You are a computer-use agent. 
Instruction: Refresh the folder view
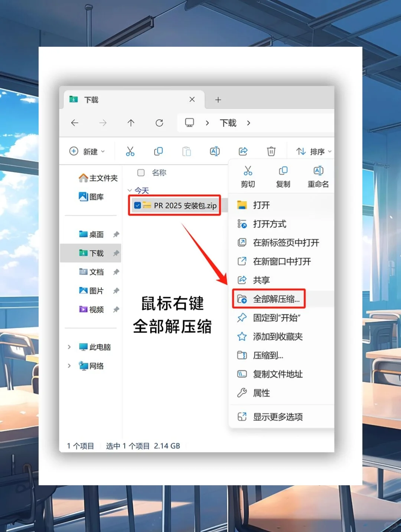(159, 123)
